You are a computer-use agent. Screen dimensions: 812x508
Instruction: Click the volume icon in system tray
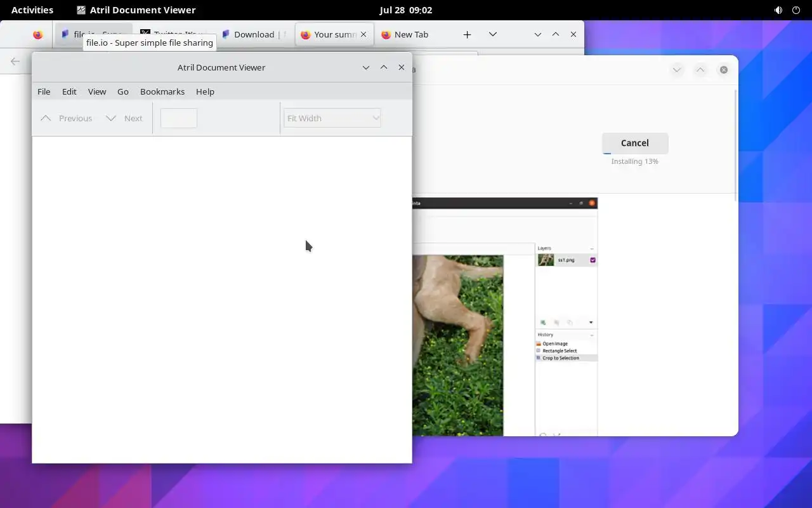pos(778,10)
